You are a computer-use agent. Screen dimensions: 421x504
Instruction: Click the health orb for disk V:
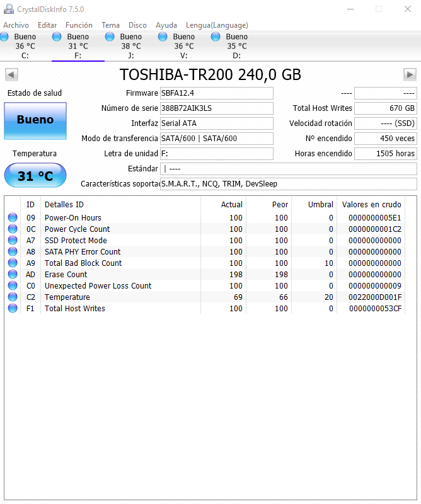163,37
